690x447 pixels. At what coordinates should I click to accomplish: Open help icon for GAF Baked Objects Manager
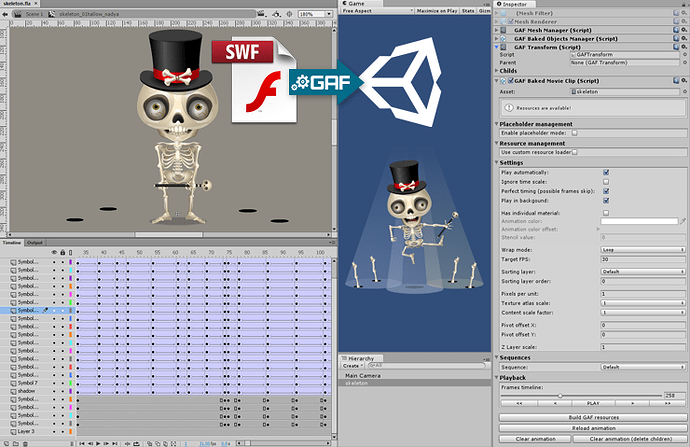tap(676, 38)
